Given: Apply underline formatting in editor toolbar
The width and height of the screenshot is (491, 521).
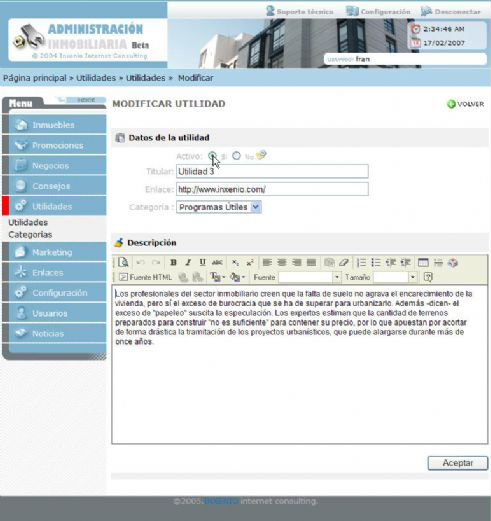Looking at the screenshot, I should tap(202, 263).
